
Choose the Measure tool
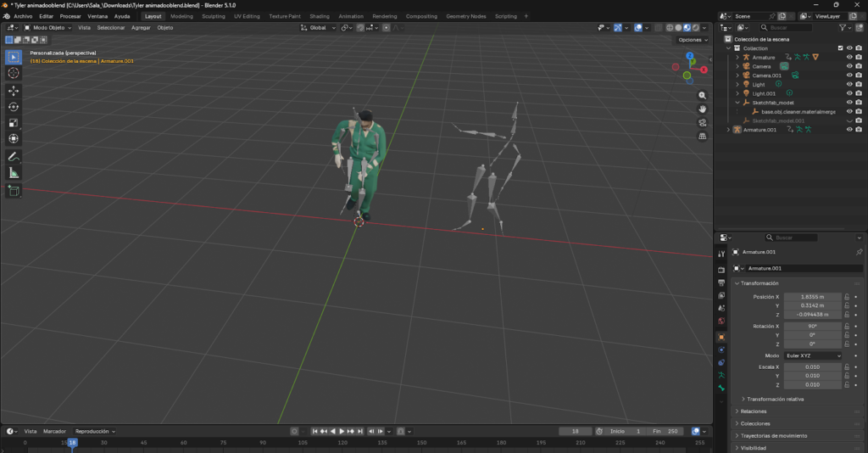click(14, 173)
